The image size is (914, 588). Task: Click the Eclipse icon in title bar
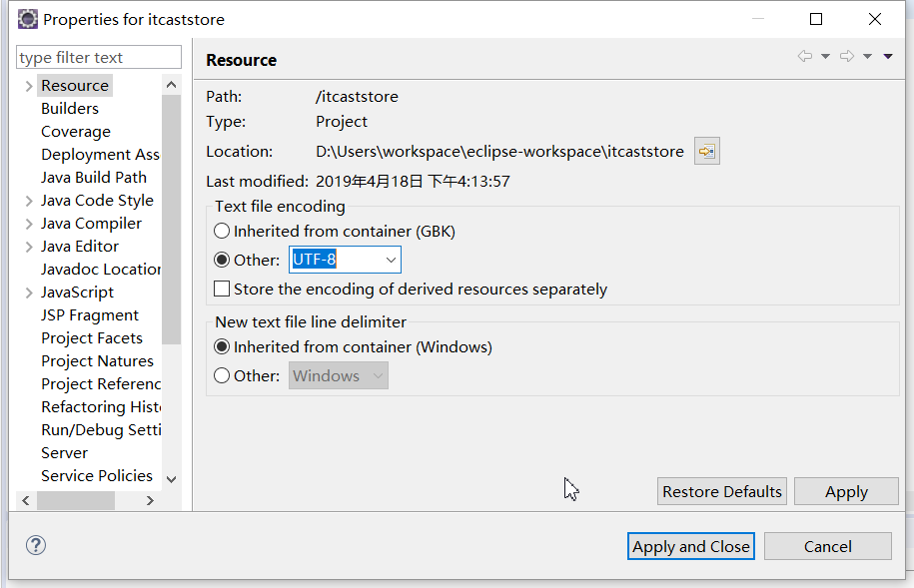27,19
